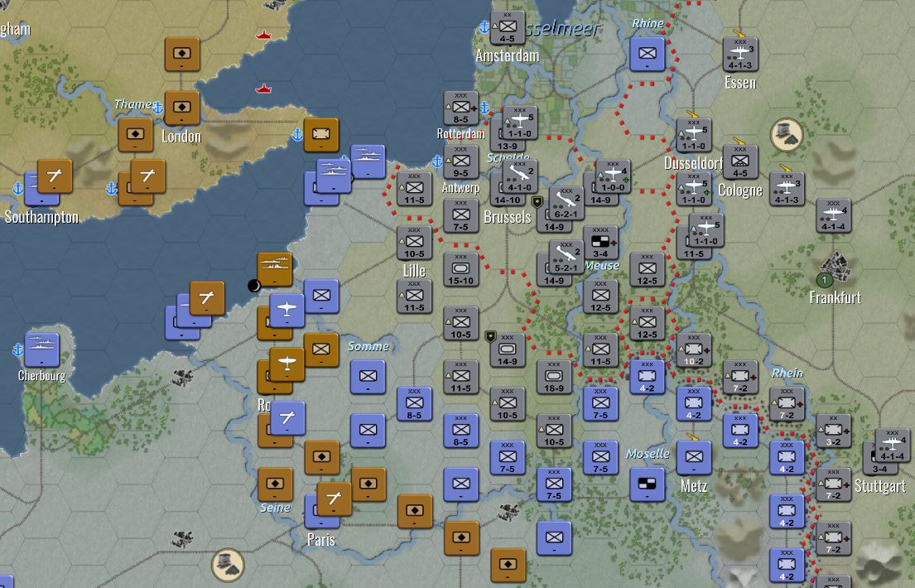
Task: Click the 1-1-0 fighter unit above Dusseldorf label
Action: (694, 135)
